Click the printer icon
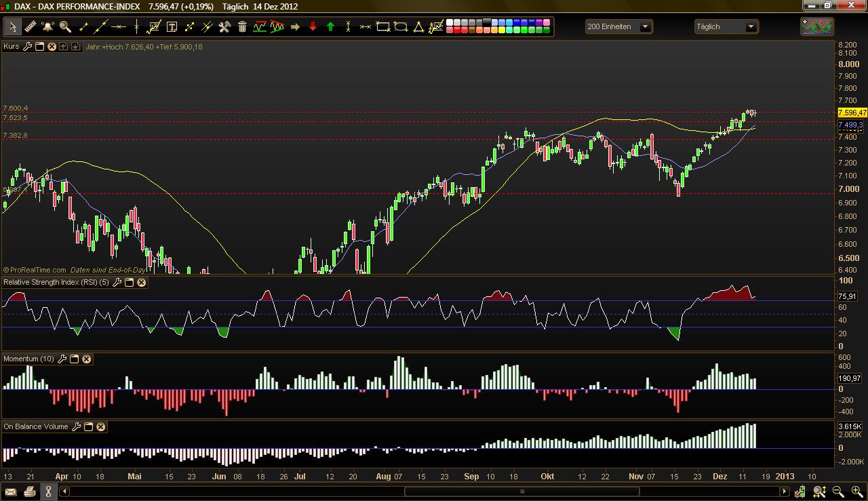The width and height of the screenshot is (868, 501). [x=30, y=492]
